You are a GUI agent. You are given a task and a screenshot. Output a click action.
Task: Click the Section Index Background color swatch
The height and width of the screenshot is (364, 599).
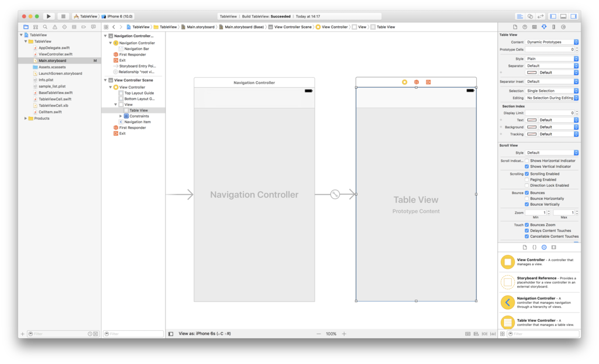(532, 127)
